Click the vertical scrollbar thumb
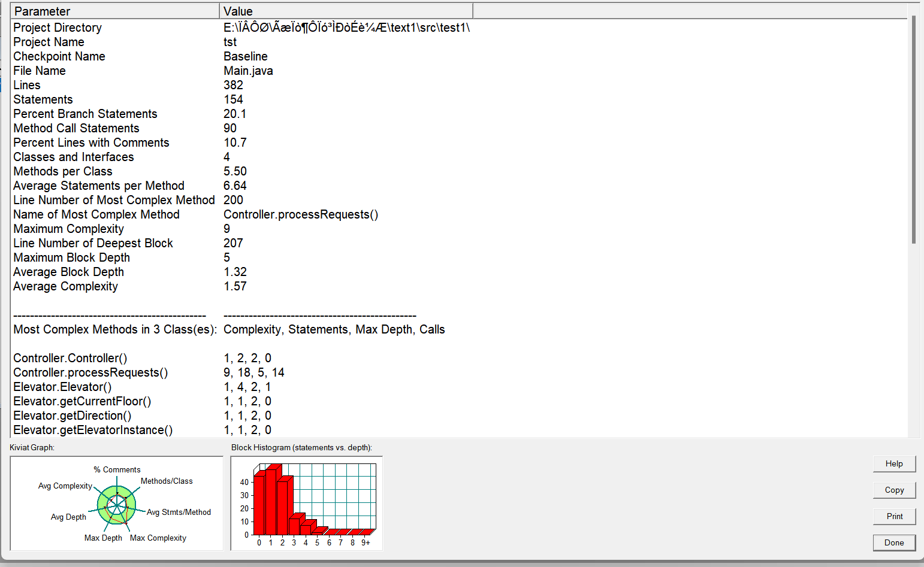The height and width of the screenshot is (567, 924). tap(914, 129)
